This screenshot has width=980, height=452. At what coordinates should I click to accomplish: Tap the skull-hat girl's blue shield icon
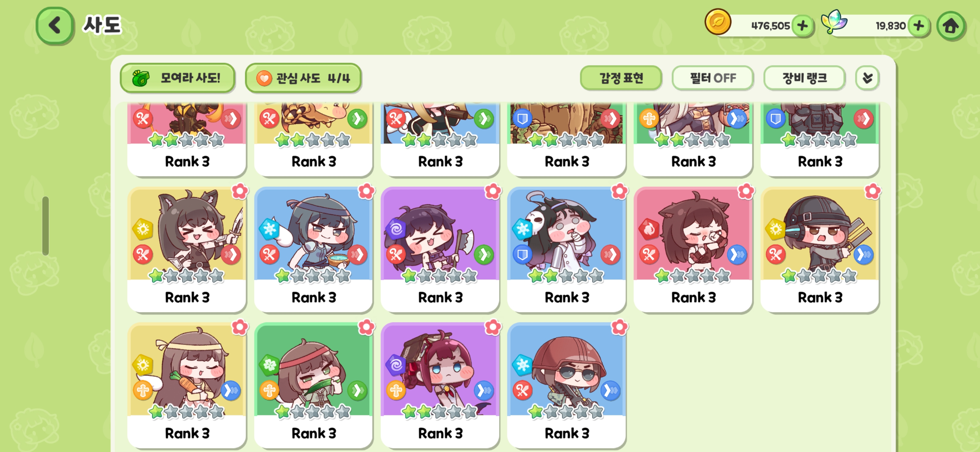point(522,254)
